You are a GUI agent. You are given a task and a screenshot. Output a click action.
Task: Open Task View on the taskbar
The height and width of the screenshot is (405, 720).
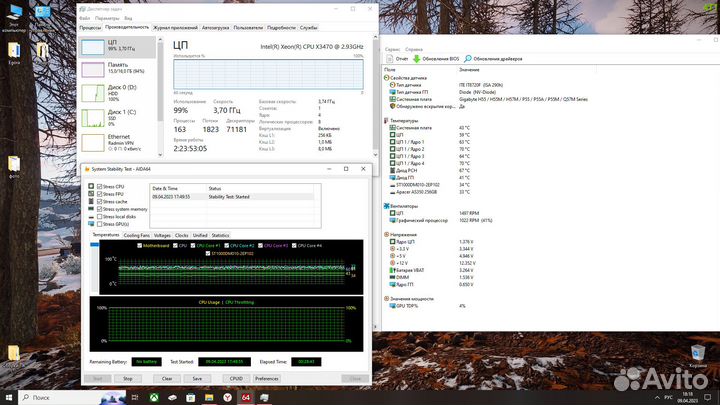coord(135,397)
